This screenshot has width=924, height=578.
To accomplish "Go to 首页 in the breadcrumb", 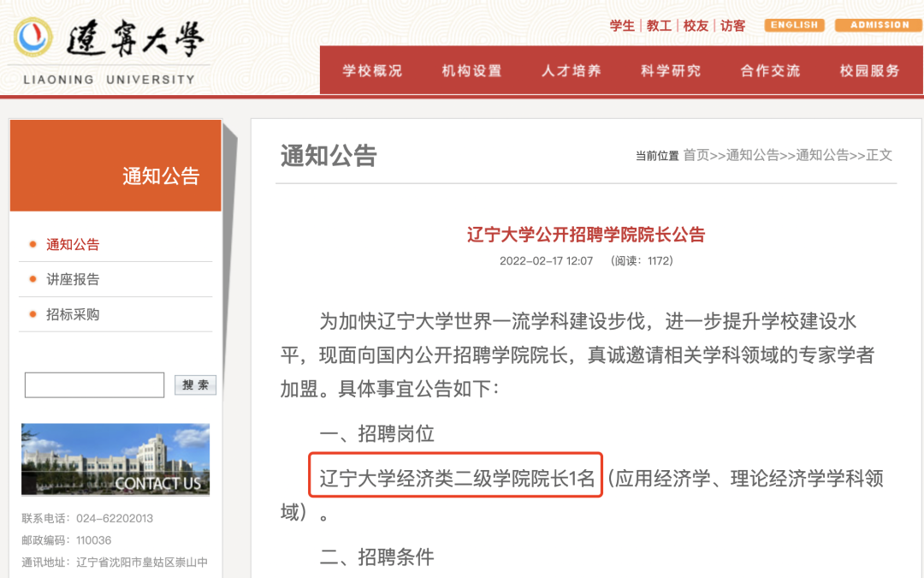I will coord(696,155).
